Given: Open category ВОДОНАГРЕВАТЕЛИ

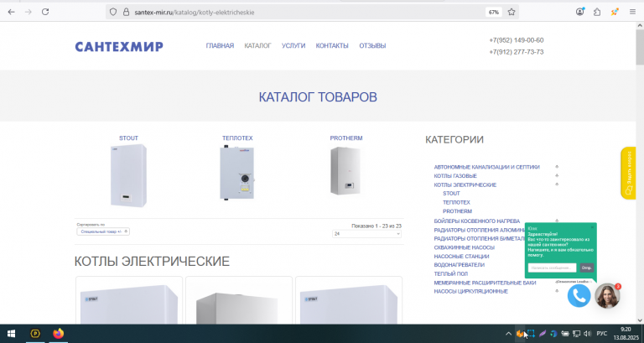Looking at the screenshot, I should (x=460, y=265).
